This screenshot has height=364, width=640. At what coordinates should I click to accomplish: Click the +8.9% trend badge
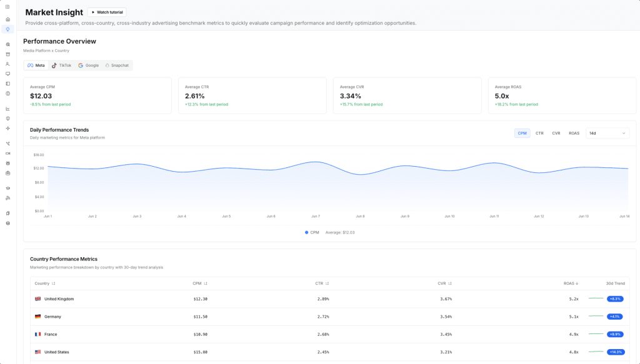(615, 334)
